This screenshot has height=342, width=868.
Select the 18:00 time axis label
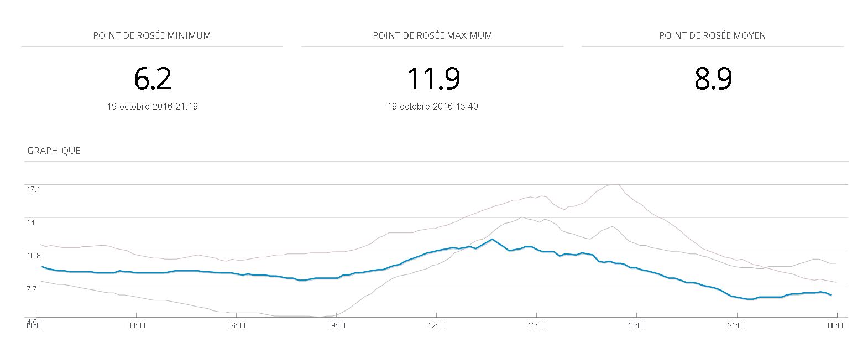click(x=637, y=325)
